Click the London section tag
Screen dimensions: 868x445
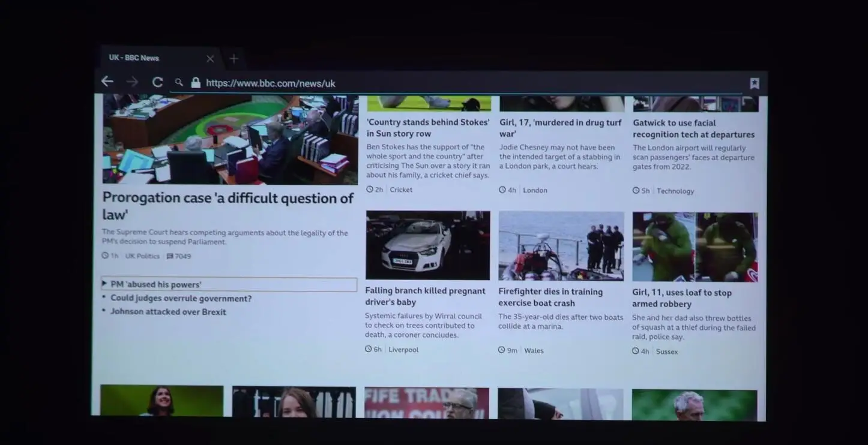[535, 190]
